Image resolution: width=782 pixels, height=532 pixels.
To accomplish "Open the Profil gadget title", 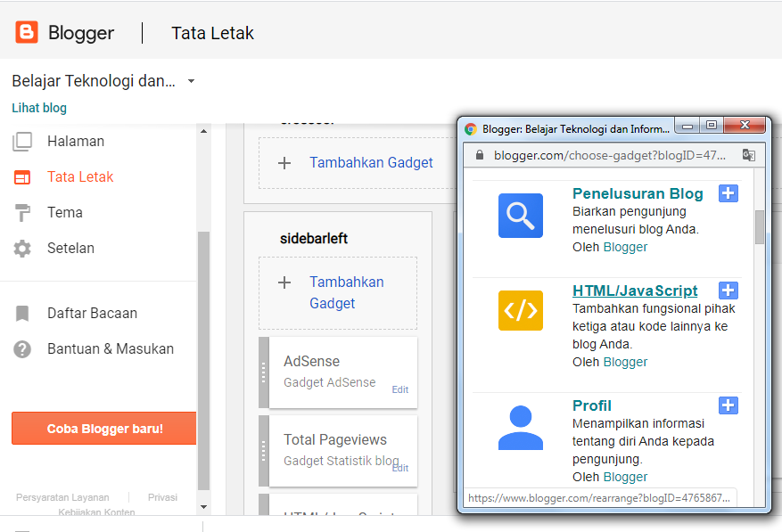I will pyautogui.click(x=591, y=405).
